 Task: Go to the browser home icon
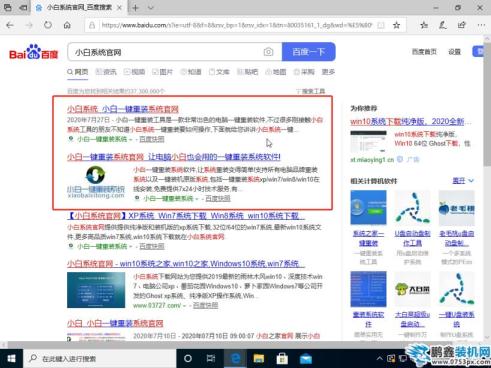67,25
